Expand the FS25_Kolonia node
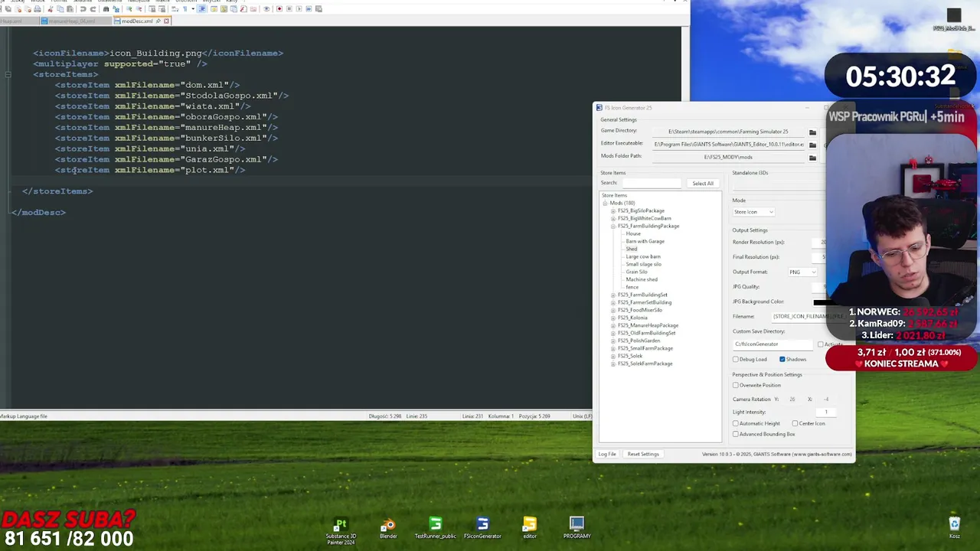 [x=613, y=318]
